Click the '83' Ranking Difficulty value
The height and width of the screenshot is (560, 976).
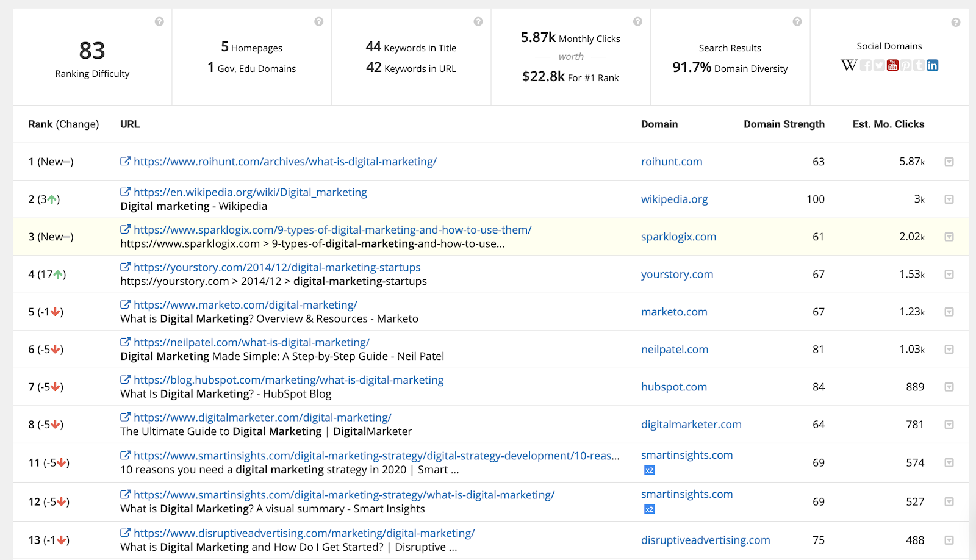pos(92,51)
